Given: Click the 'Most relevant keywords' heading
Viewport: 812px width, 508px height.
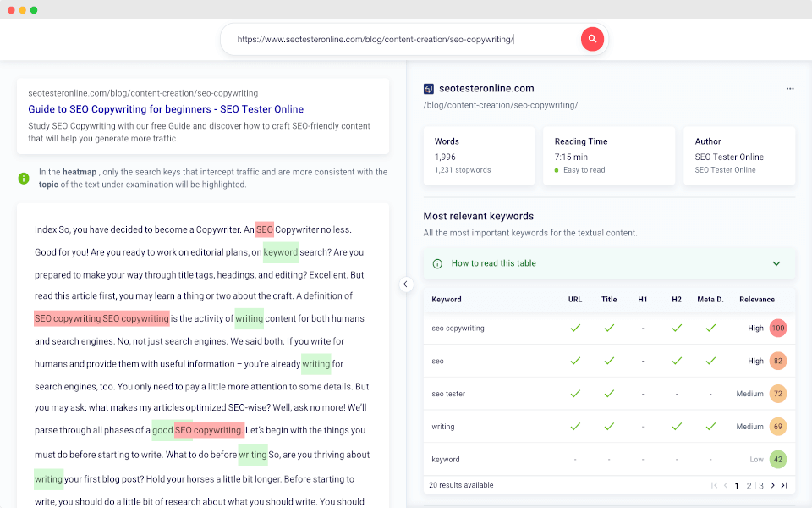Looking at the screenshot, I should (x=479, y=216).
